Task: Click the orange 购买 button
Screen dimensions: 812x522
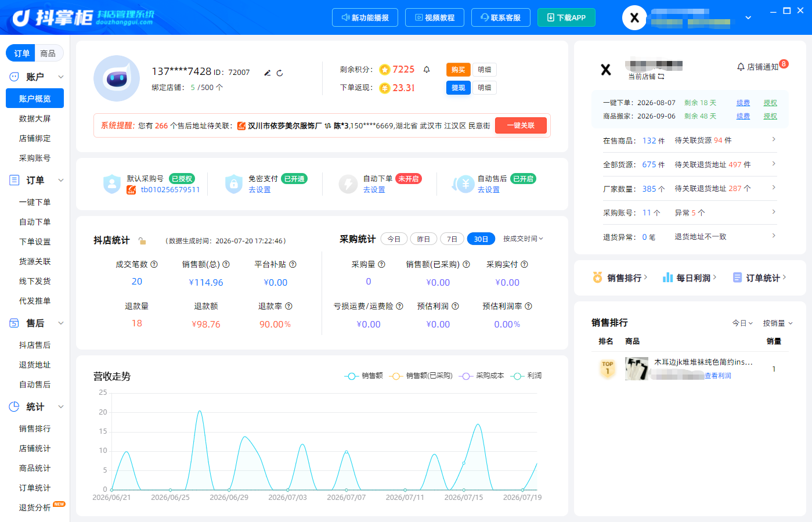Action: tap(459, 70)
